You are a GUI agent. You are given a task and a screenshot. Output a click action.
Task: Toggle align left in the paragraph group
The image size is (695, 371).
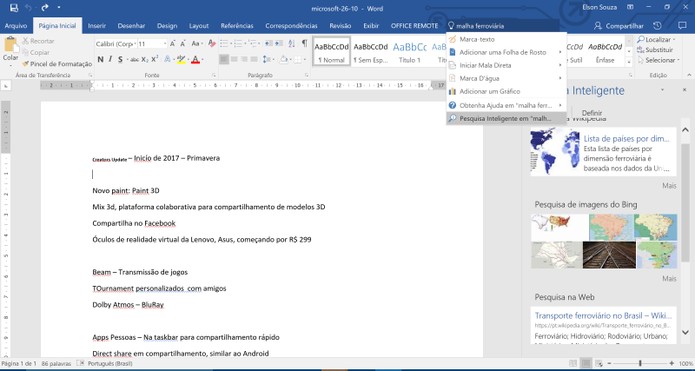coord(224,59)
